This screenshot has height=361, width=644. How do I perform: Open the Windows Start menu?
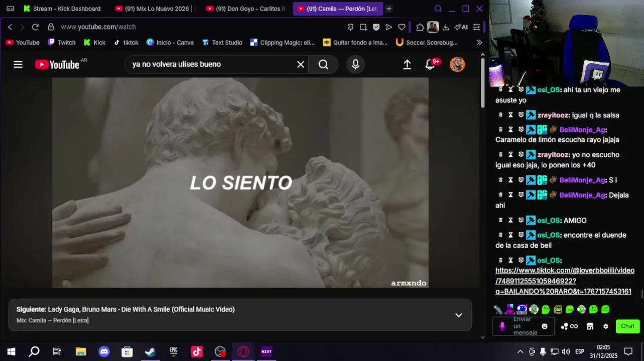11,351
